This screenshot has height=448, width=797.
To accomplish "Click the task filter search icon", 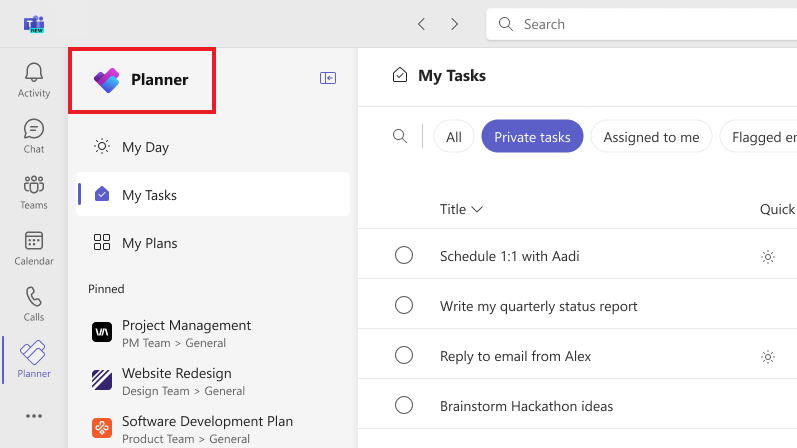I will [x=400, y=137].
